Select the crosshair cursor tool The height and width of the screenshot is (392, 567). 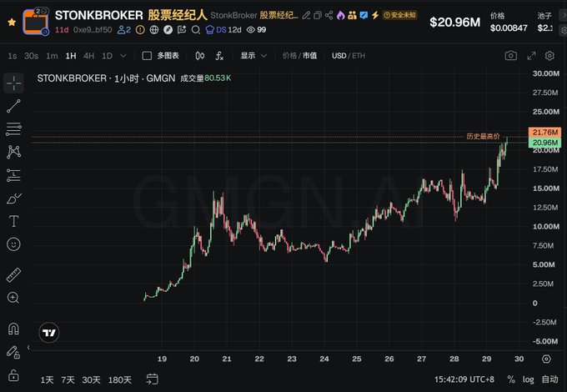(x=13, y=83)
